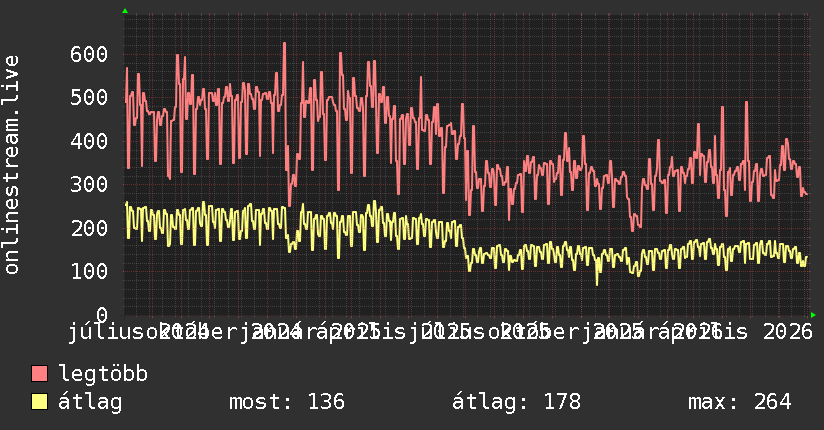Click the green arrow atop the y-axis

click(x=125, y=11)
